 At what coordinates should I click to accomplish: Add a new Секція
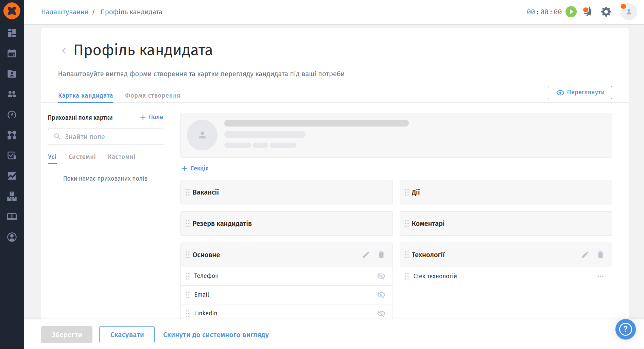(x=195, y=168)
